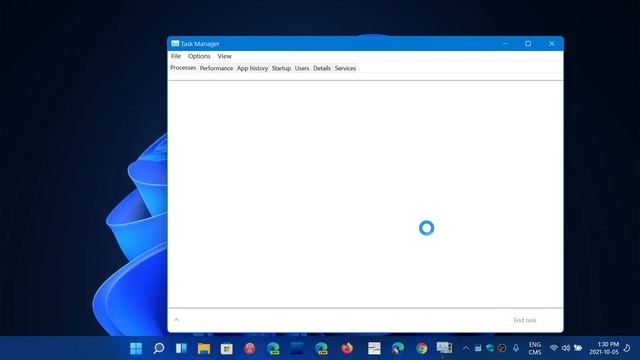Click the End task button
This screenshot has width=640, height=360.
[x=525, y=320]
